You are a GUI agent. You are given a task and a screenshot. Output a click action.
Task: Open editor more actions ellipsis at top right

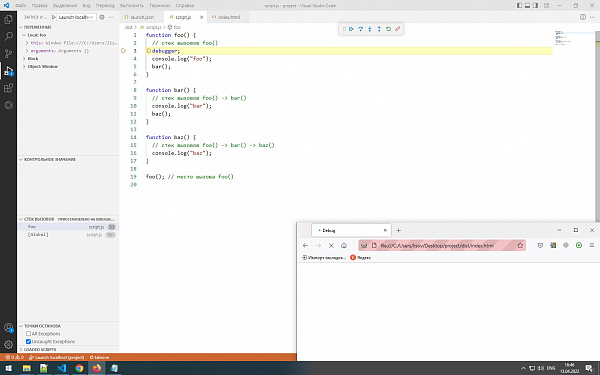pyautogui.click(x=593, y=17)
